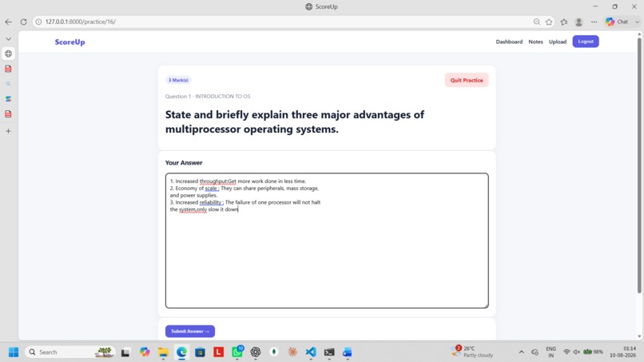Open the ENG IN language switcher
This screenshot has width=644, height=362.
[x=551, y=352]
